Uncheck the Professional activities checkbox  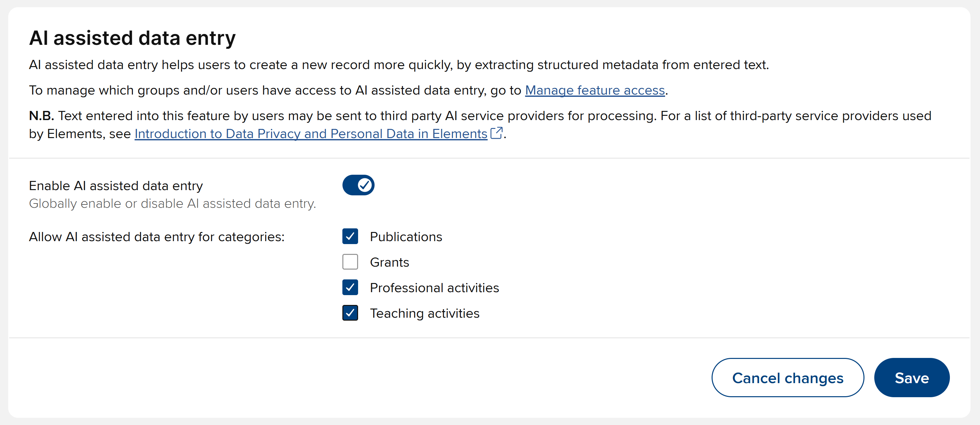pos(350,287)
